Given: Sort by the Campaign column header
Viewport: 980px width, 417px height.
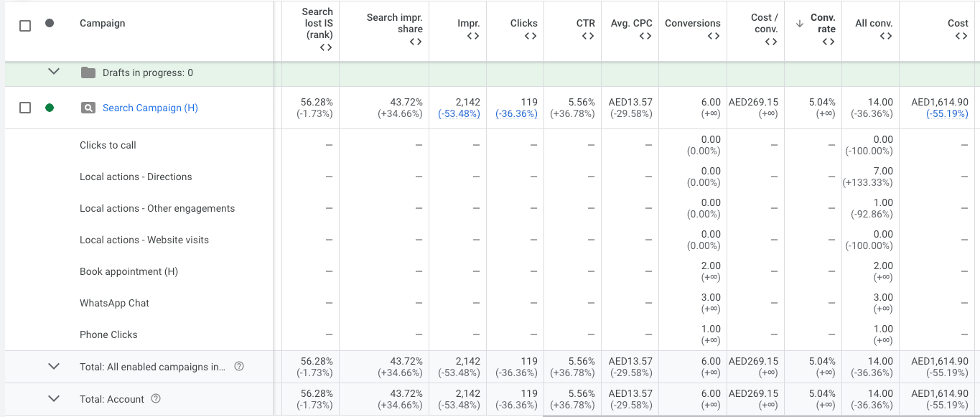Looking at the screenshot, I should (x=102, y=23).
